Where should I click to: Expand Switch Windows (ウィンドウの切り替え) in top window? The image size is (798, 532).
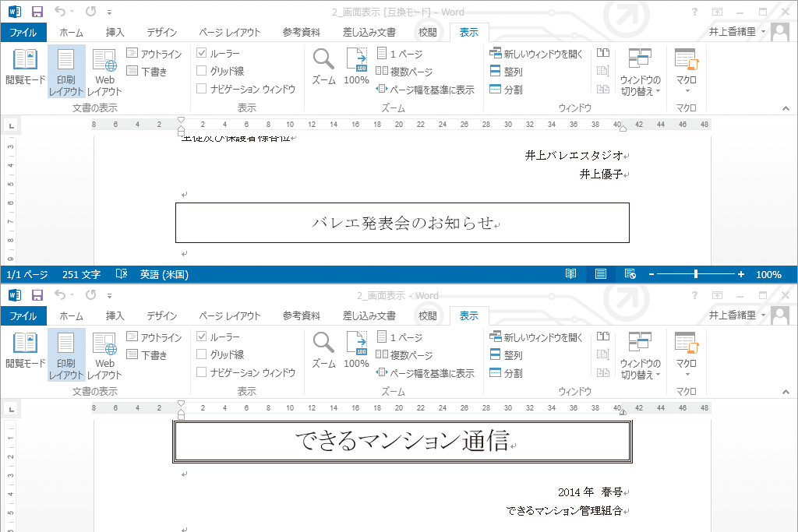pos(641,71)
